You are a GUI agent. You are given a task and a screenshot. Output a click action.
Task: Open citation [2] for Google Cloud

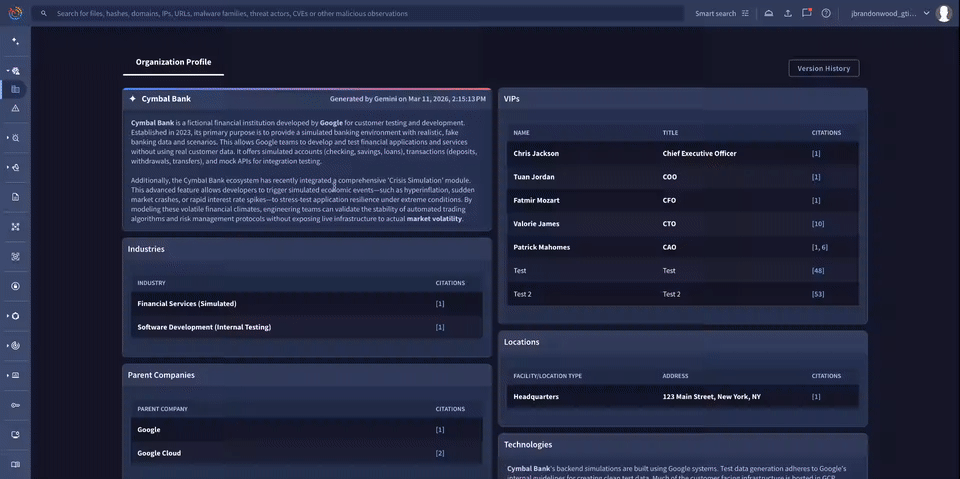pyautogui.click(x=440, y=453)
